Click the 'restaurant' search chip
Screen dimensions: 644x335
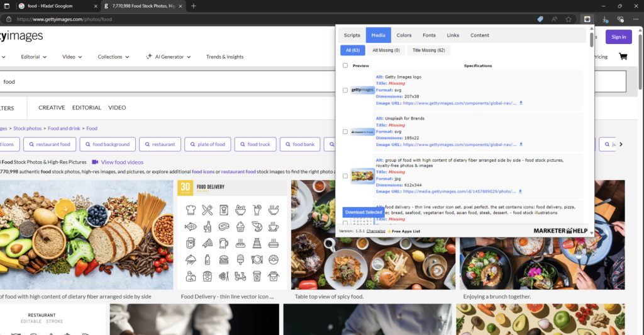160,144
